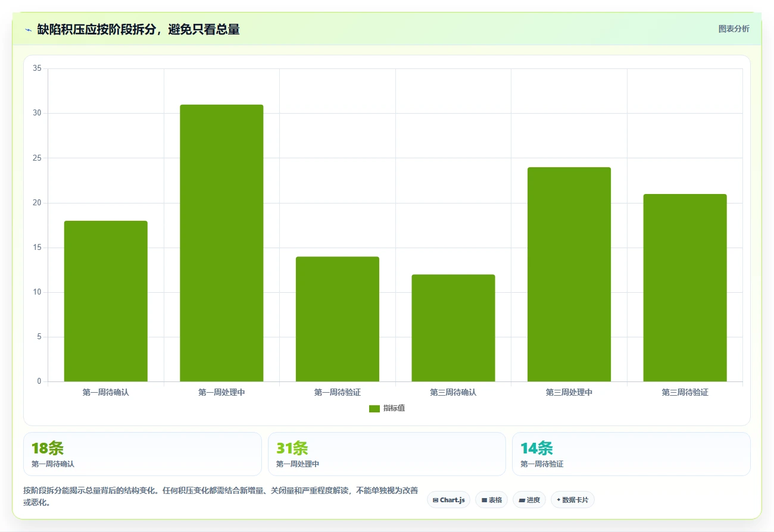Click the lightning icon beside the title
The image size is (774, 532).
(28, 30)
